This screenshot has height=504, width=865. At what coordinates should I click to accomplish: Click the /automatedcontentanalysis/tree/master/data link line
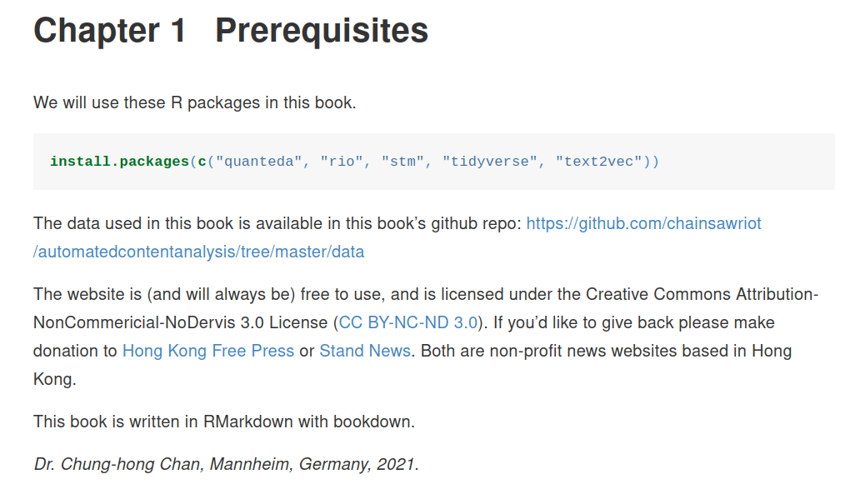[x=198, y=252]
